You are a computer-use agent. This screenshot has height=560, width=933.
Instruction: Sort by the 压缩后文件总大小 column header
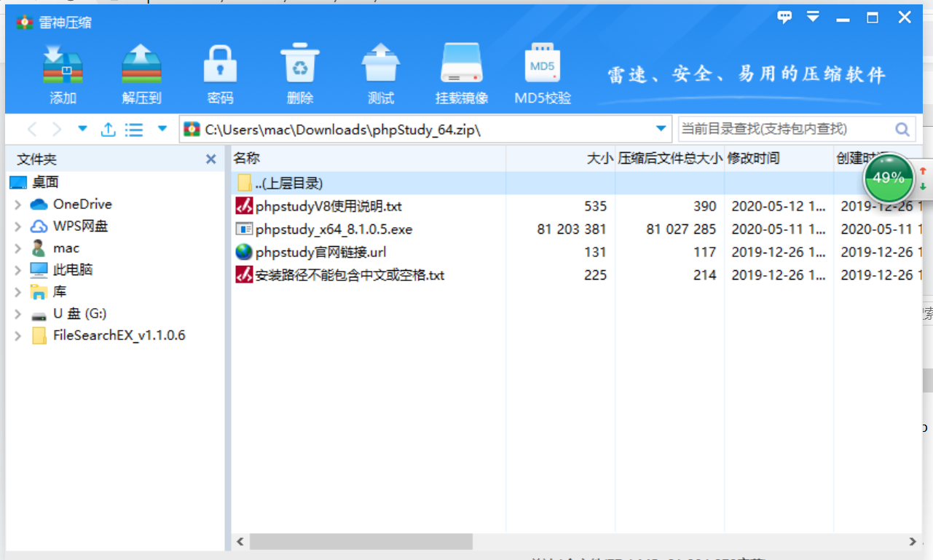pos(670,158)
